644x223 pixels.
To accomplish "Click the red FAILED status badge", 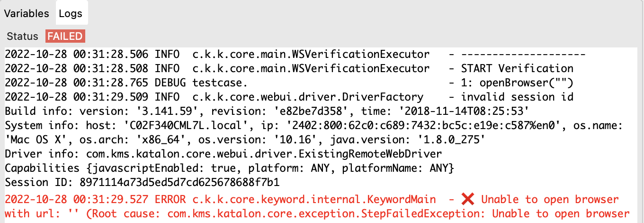I will (x=65, y=36).
